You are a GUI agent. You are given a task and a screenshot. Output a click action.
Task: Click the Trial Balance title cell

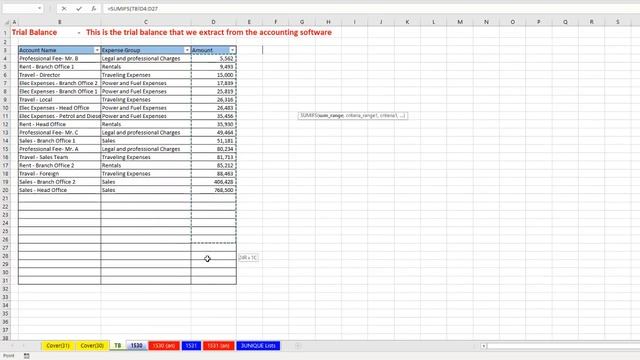coord(34,32)
